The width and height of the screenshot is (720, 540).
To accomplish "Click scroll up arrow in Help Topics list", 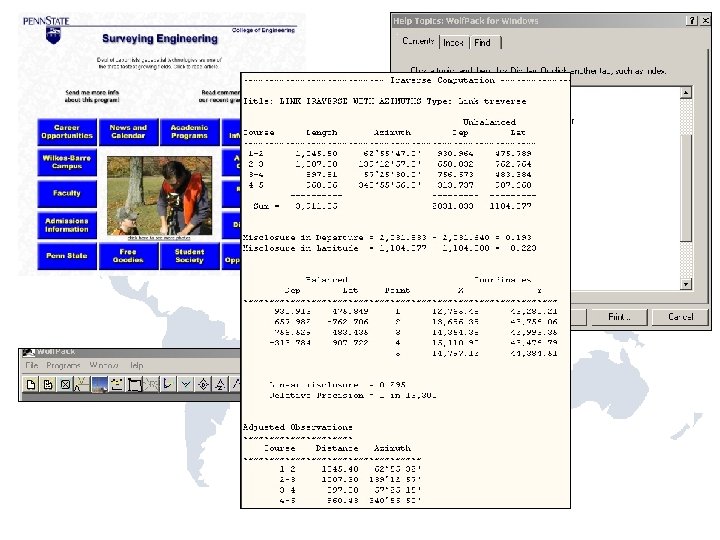I will point(686,92).
